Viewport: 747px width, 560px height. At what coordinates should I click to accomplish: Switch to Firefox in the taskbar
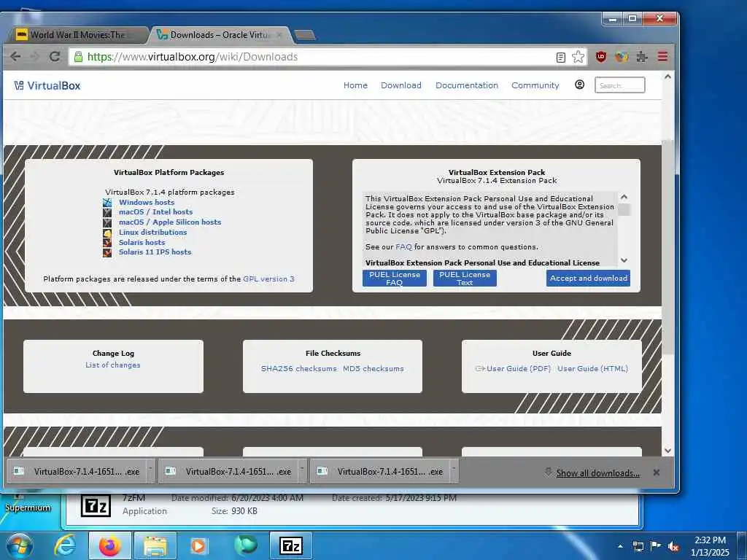click(109, 545)
